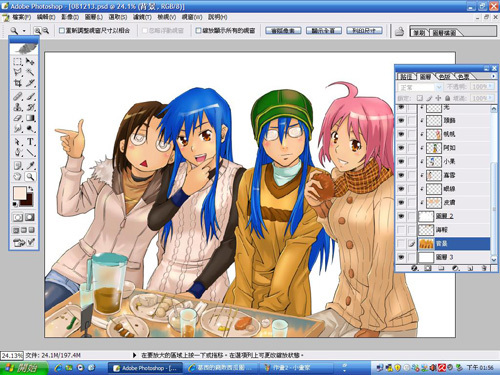Click the 列印尺寸 button
The width and height of the screenshot is (500, 375).
[x=364, y=31]
